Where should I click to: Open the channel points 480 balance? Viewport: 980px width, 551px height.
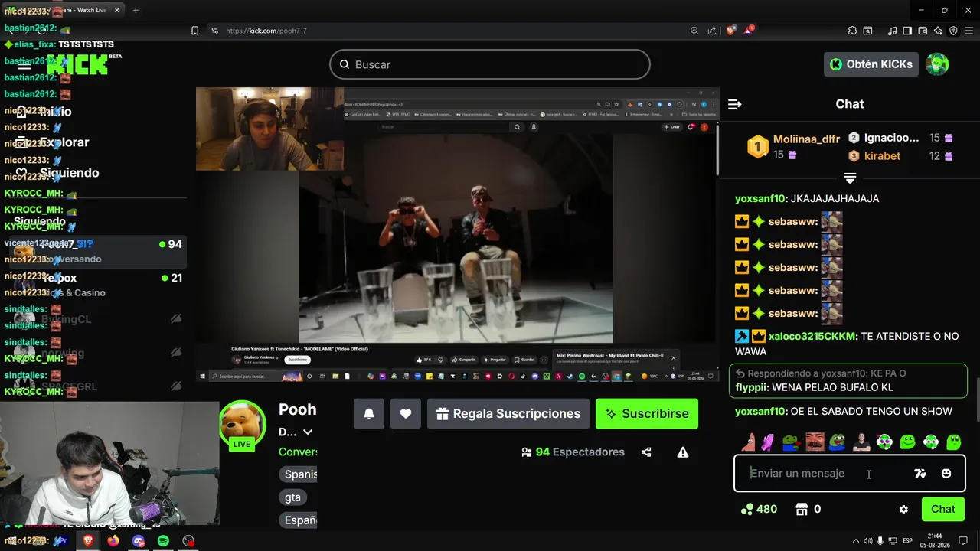click(759, 509)
